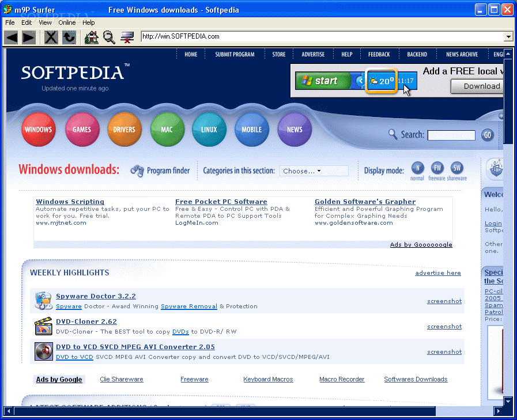Open the teal LINUX category bubble
The width and height of the screenshot is (517, 420).
click(x=209, y=130)
